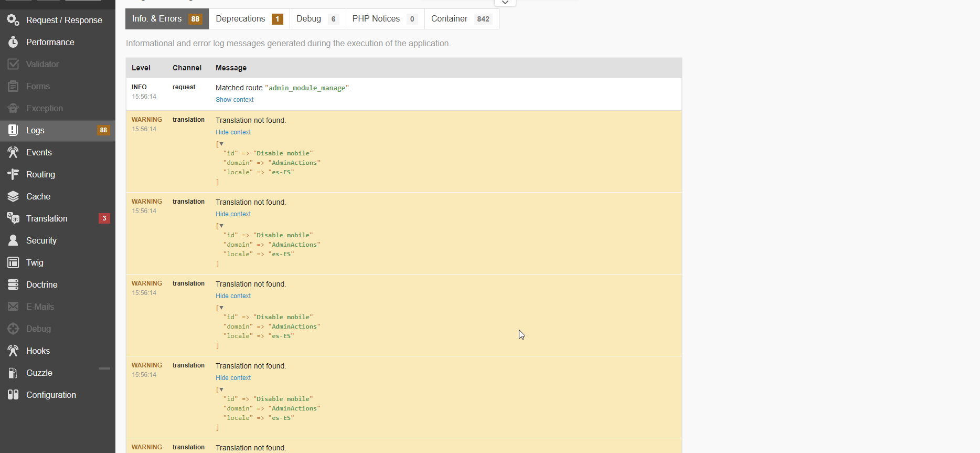Select the Info. & Errors tab
The height and width of the screenshot is (453, 980).
167,19
